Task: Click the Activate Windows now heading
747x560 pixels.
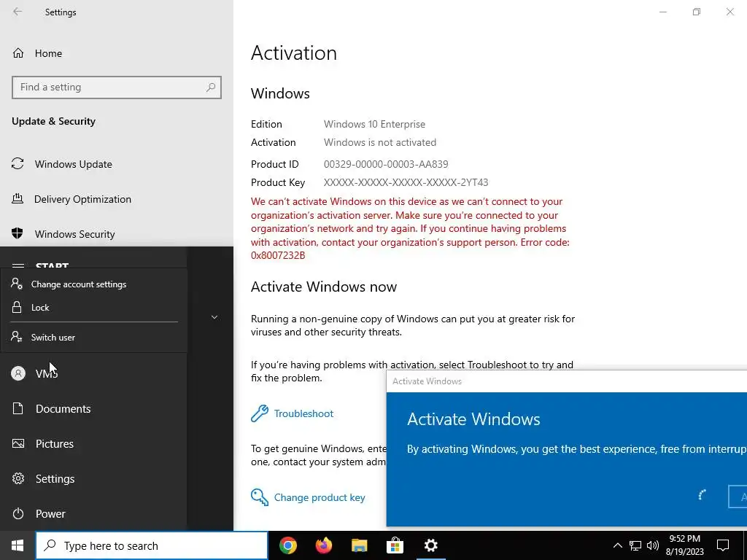Action: coord(323,287)
